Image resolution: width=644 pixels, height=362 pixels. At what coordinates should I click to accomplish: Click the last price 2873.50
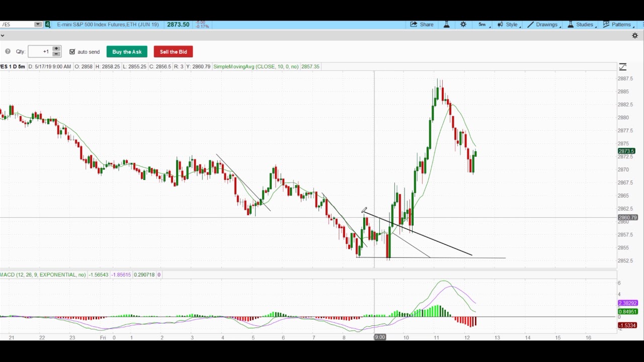(x=178, y=25)
